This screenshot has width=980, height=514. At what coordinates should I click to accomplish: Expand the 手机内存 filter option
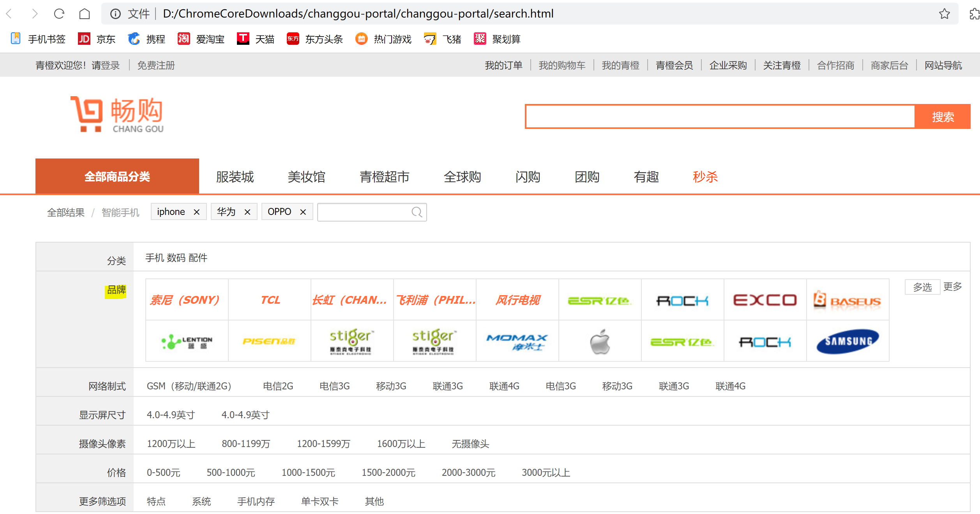coord(256,501)
